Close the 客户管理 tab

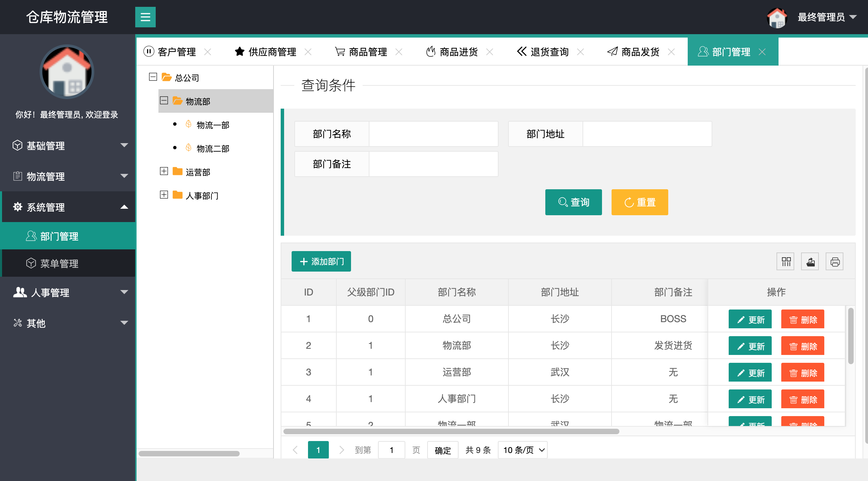[x=208, y=52]
